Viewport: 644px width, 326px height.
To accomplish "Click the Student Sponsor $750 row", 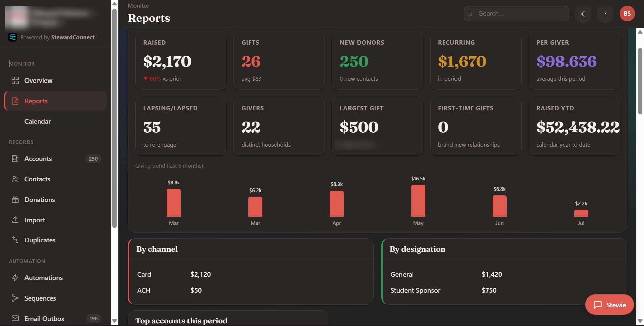I will 504,290.
